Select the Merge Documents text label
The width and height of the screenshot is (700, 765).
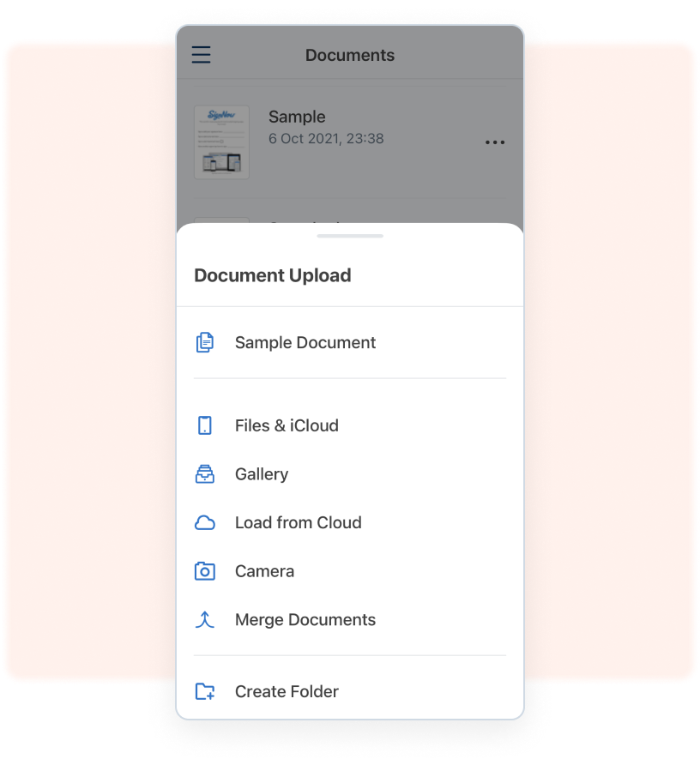click(305, 620)
